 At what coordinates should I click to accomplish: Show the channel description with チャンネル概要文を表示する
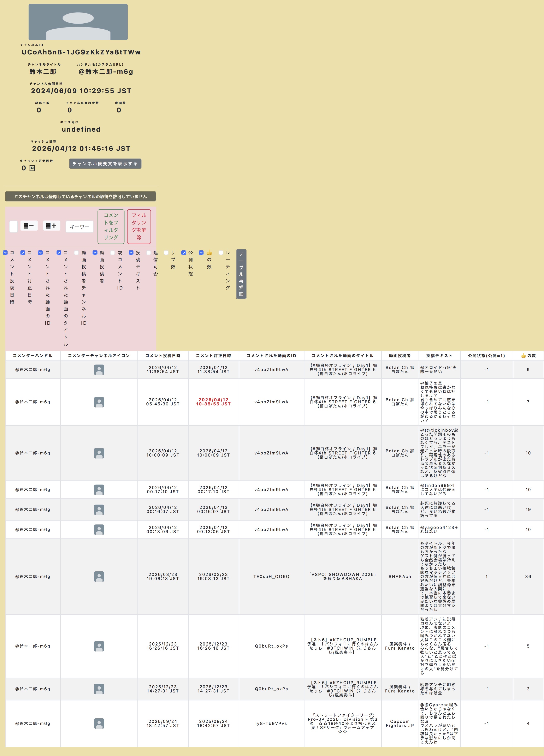click(105, 164)
